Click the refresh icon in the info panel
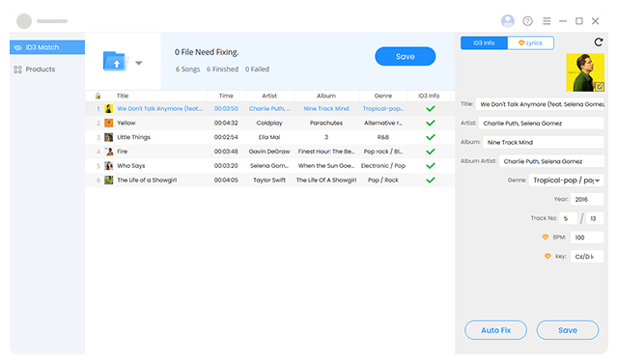Image resolution: width=618 pixels, height=364 pixels. click(x=599, y=42)
